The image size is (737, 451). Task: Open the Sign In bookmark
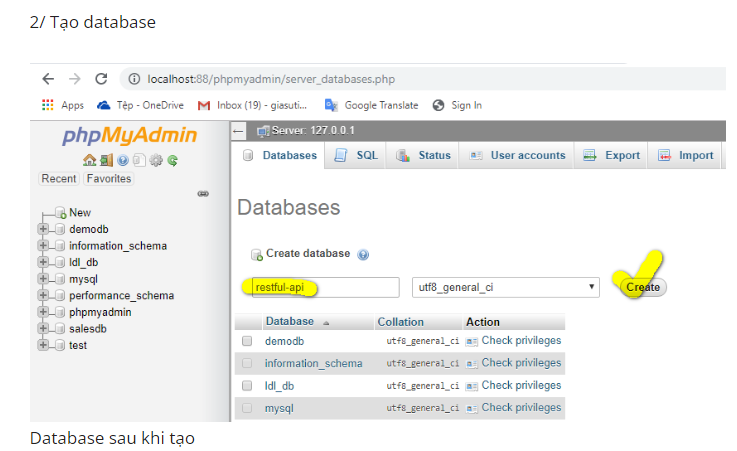tap(457, 105)
